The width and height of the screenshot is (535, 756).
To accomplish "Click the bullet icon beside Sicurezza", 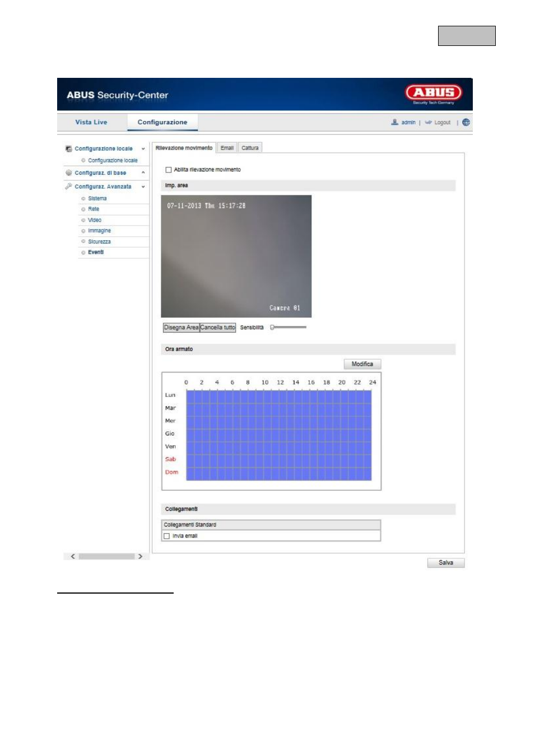I will pos(83,242).
